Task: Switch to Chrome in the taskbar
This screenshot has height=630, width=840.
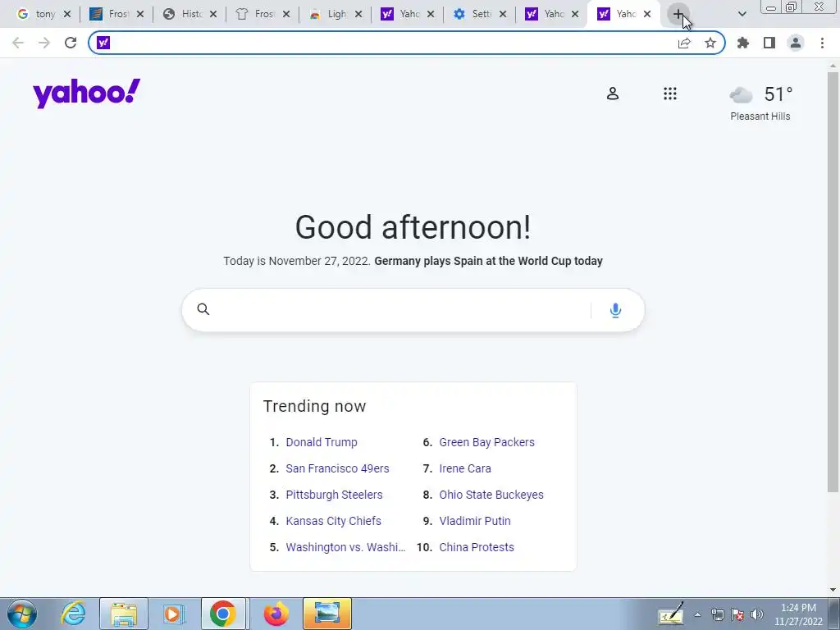Action: click(x=223, y=614)
